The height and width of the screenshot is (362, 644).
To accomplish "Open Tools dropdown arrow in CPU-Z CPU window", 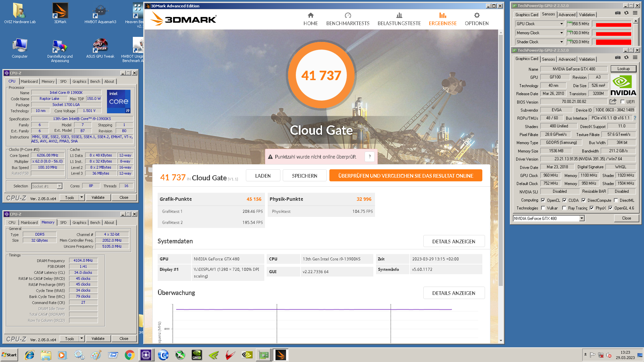I will [x=82, y=197].
